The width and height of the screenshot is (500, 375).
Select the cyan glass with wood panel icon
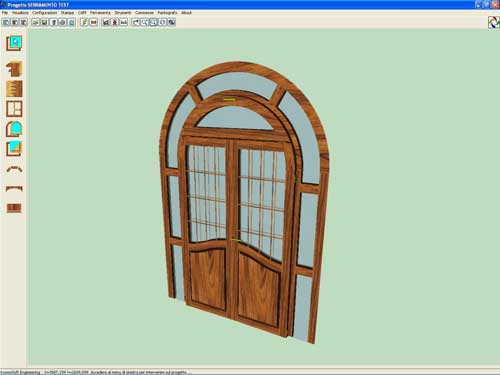14,149
